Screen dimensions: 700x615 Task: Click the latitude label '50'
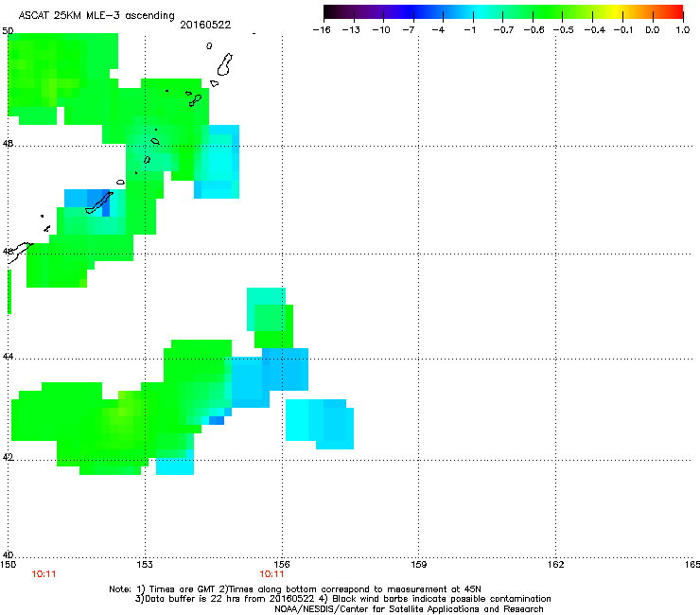coord(8,31)
